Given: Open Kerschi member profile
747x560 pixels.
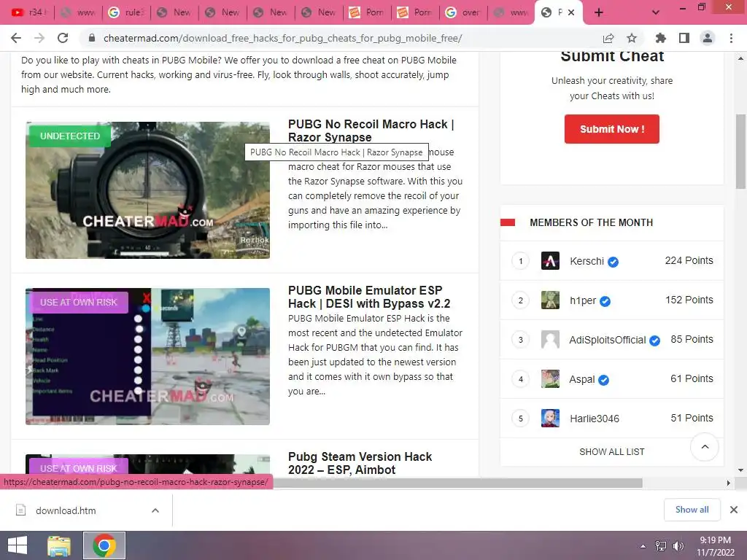Looking at the screenshot, I should (x=587, y=261).
